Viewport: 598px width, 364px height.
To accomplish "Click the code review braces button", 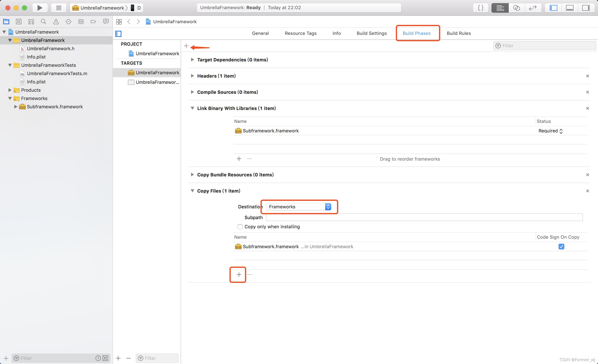I will coord(480,8).
